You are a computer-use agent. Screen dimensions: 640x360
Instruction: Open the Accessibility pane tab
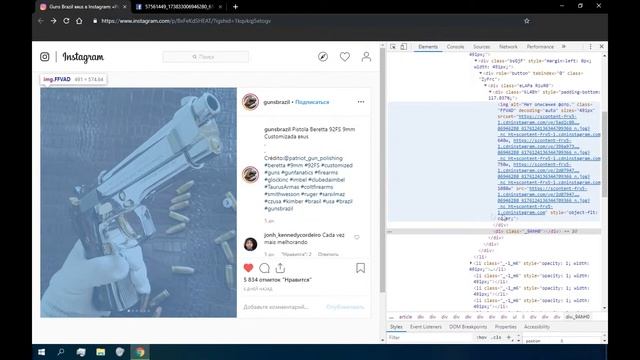[537, 327]
